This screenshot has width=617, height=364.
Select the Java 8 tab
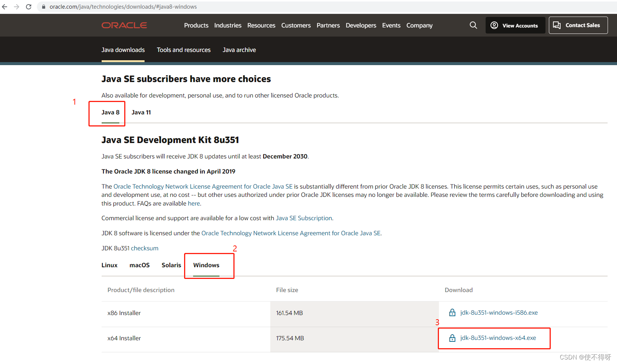pyautogui.click(x=110, y=112)
